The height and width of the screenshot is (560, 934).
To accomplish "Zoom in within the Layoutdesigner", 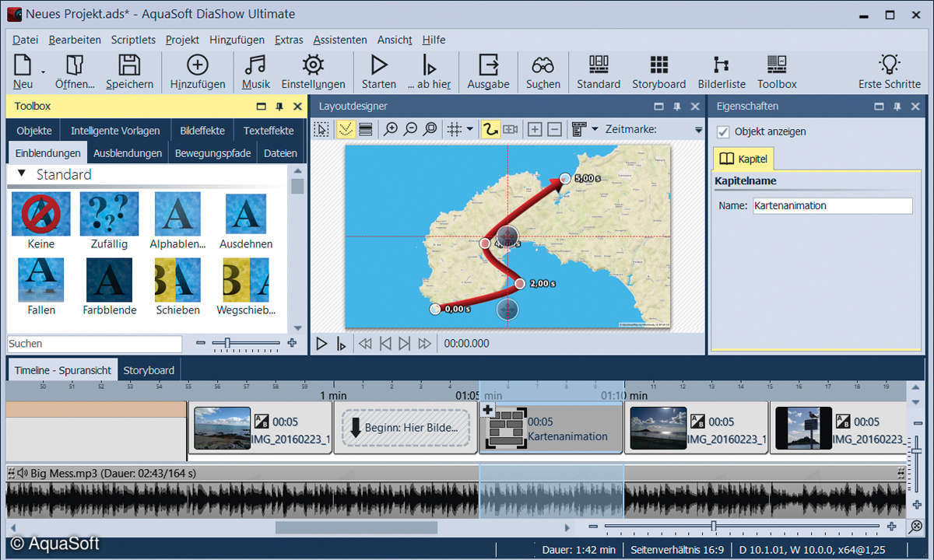I will pyautogui.click(x=391, y=129).
